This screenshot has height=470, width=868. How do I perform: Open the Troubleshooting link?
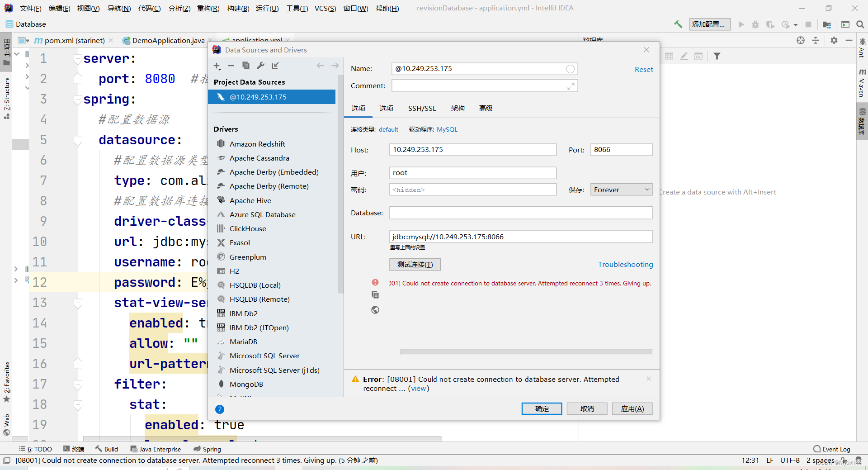625,265
